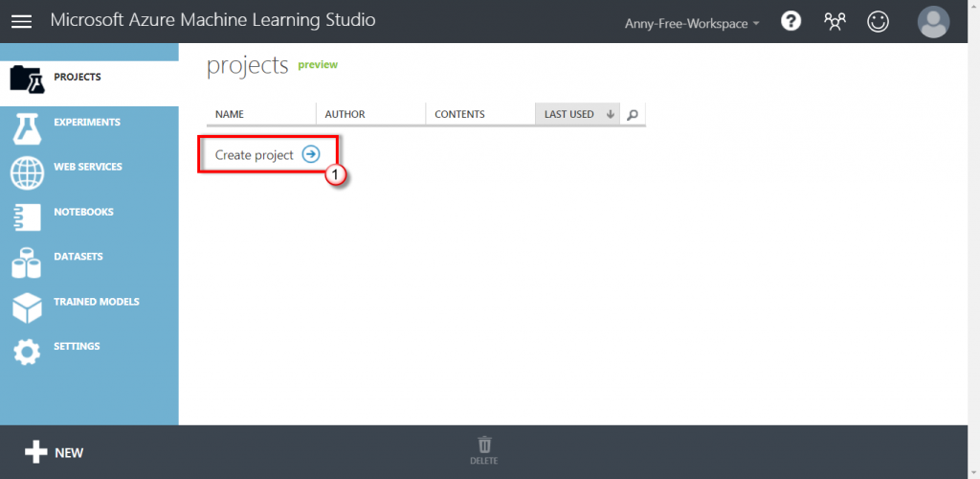The image size is (980, 479).
Task: Click the NEW button label
Action: 69,453
